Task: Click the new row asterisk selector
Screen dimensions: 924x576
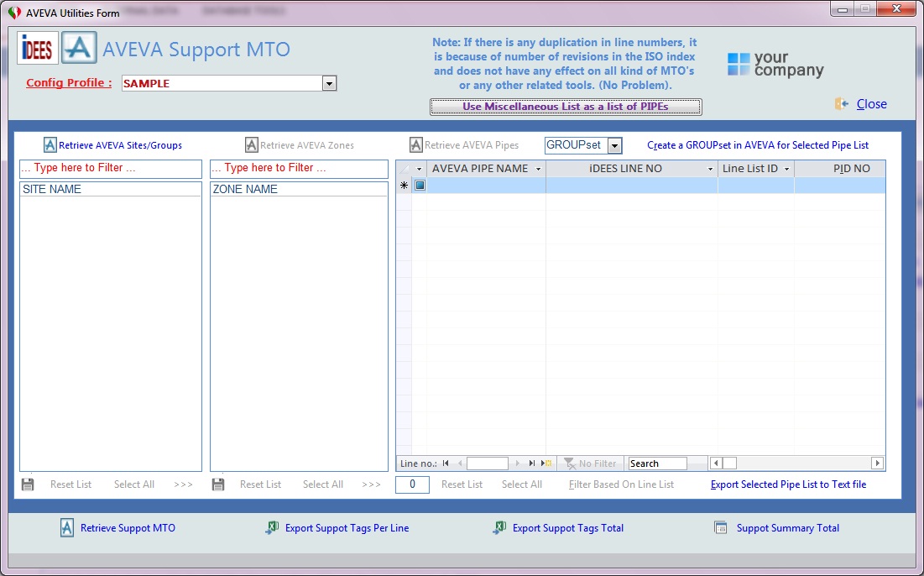Action: coord(404,185)
